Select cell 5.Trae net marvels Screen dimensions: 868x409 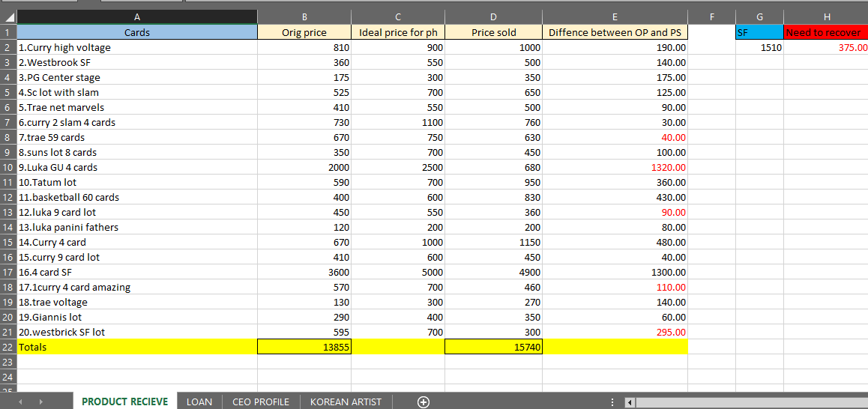[137, 107]
